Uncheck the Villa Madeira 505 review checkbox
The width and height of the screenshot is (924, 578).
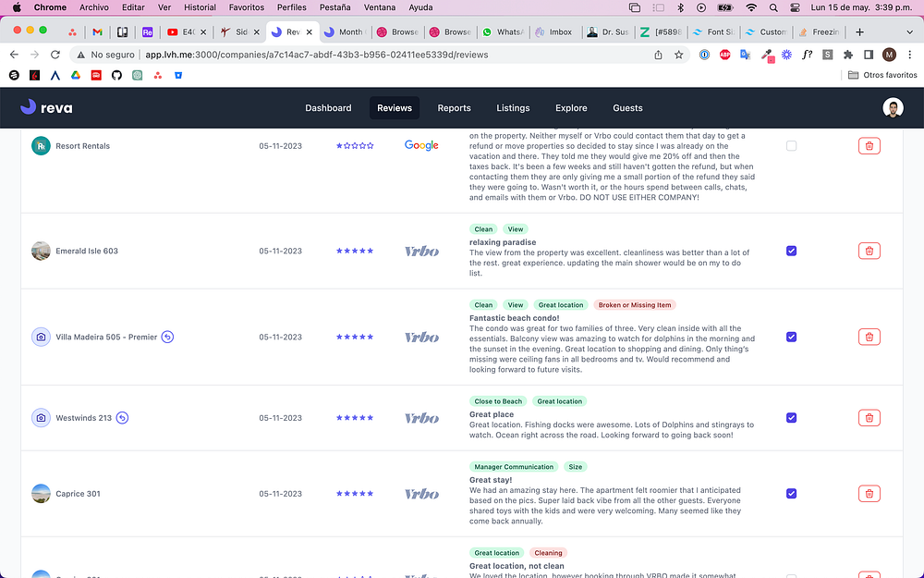pos(792,337)
